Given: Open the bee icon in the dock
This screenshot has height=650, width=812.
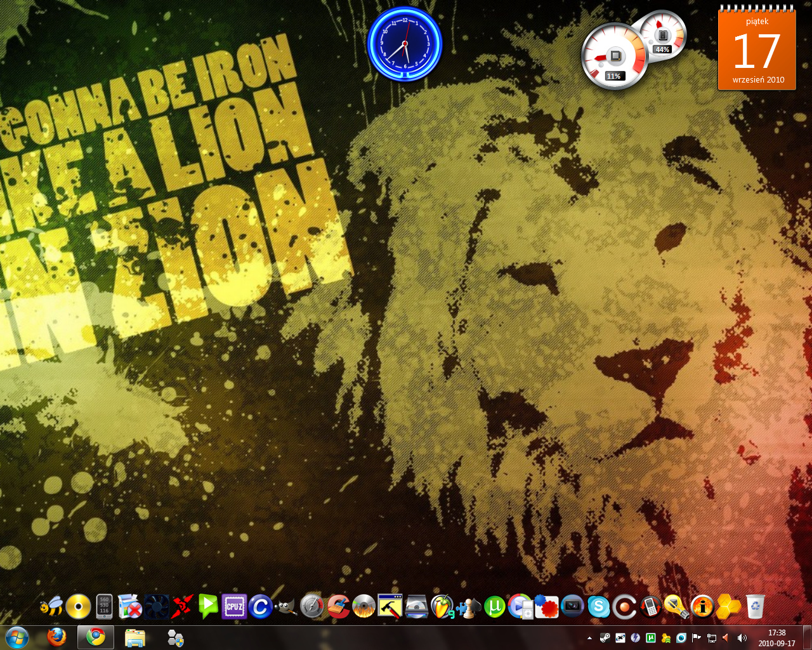Looking at the screenshot, I should pos(52,607).
